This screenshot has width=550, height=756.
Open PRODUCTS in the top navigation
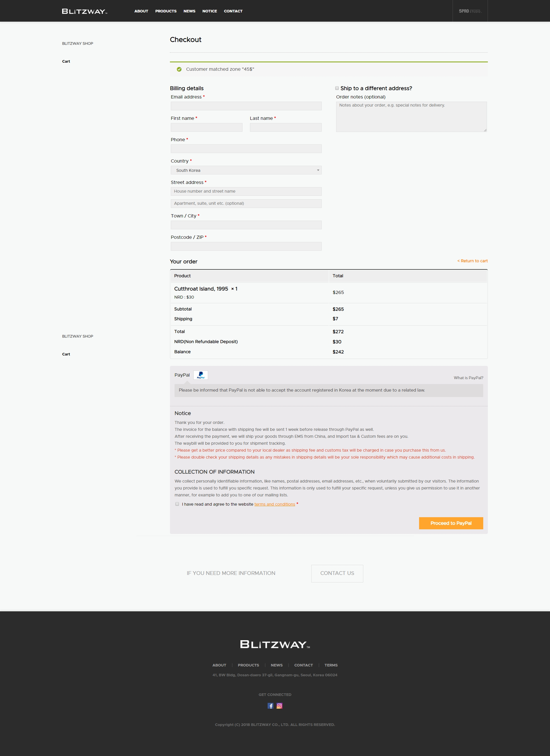point(166,11)
